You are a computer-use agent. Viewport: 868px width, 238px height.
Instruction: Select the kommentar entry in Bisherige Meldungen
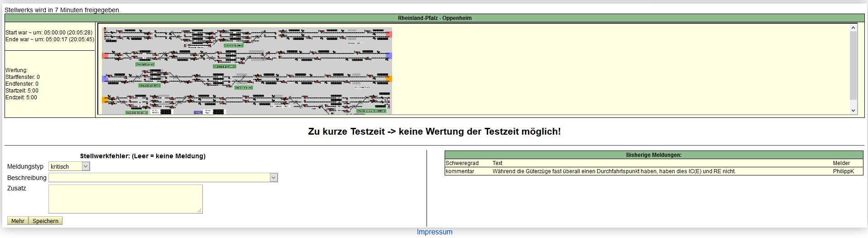[x=460, y=171]
